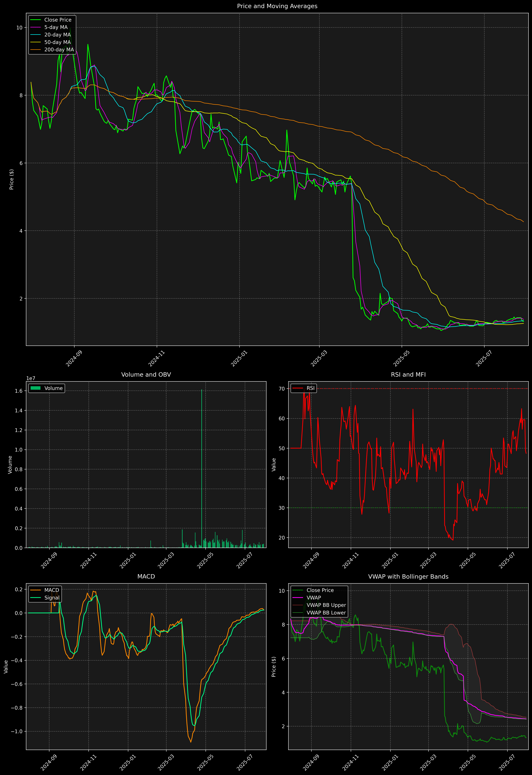Screen dimensions: 532x775
Task: Click the 'RSI' legend entry
Action: 310,388
